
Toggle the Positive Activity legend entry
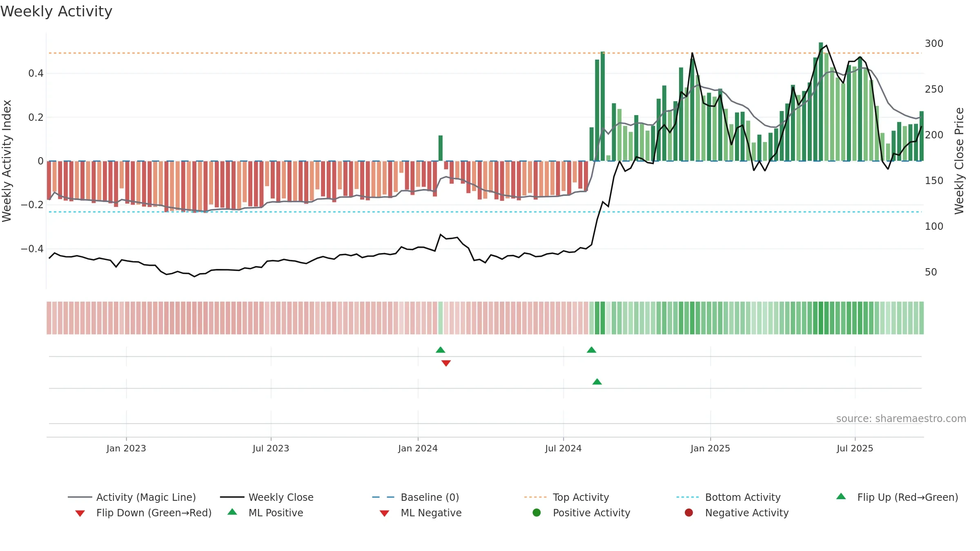(x=581, y=513)
